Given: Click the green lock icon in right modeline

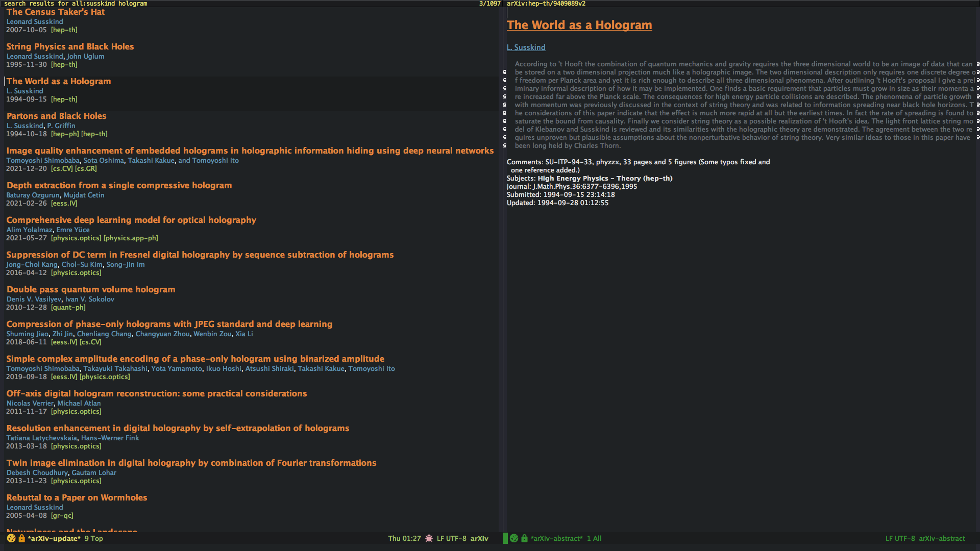Looking at the screenshot, I should (524, 538).
